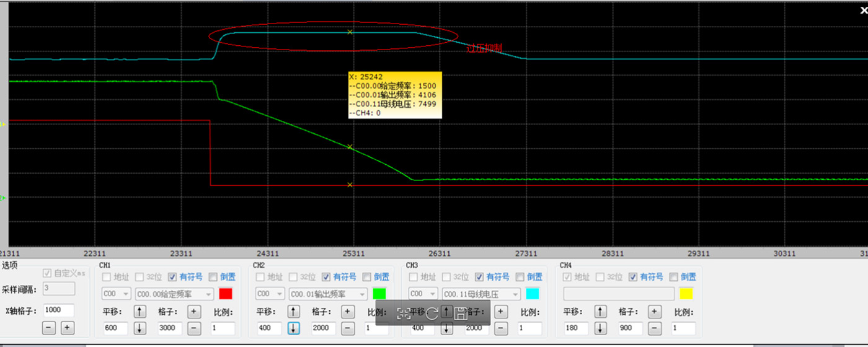Toggle the 自定义 checkbox in options
This screenshot has width=868, height=347.
pos(47,273)
